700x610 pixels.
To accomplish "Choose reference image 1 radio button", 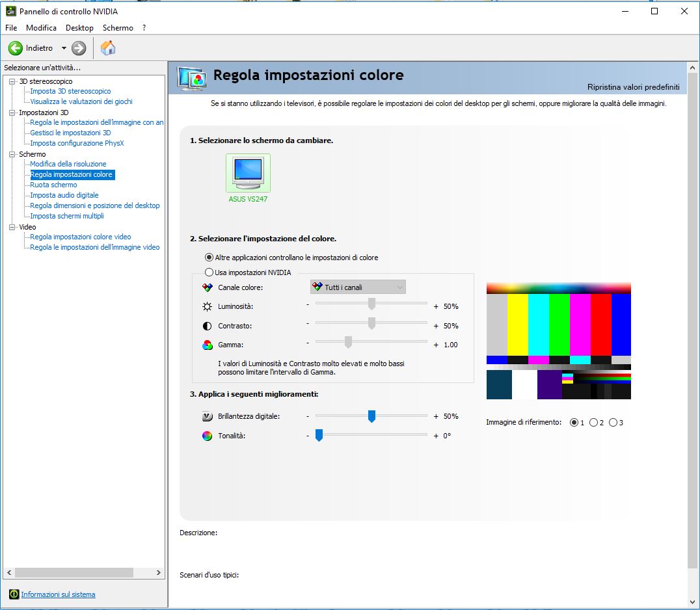I will click(x=574, y=422).
